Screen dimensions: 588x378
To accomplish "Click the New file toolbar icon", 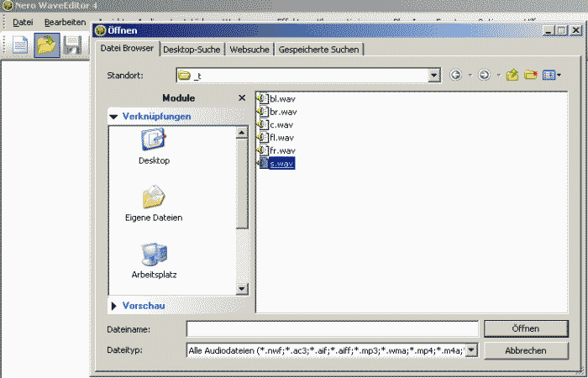I will (x=20, y=46).
